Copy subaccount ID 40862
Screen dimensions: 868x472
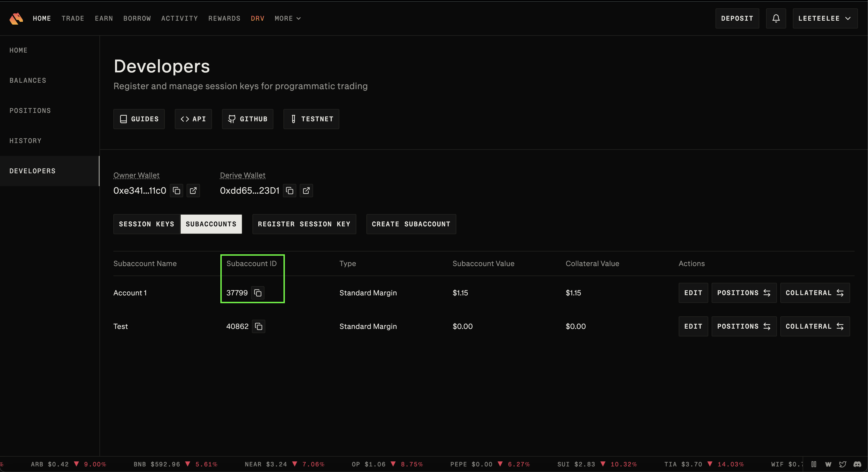coord(258,326)
